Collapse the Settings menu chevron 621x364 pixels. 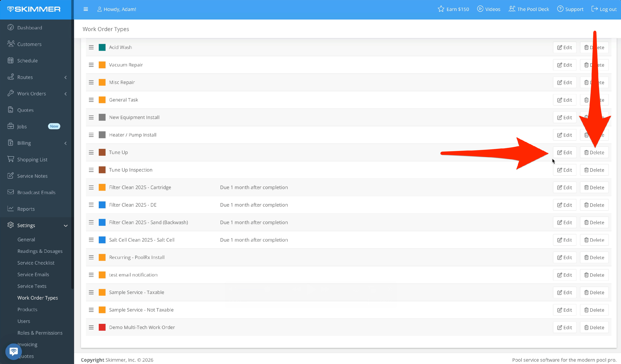[x=66, y=225]
